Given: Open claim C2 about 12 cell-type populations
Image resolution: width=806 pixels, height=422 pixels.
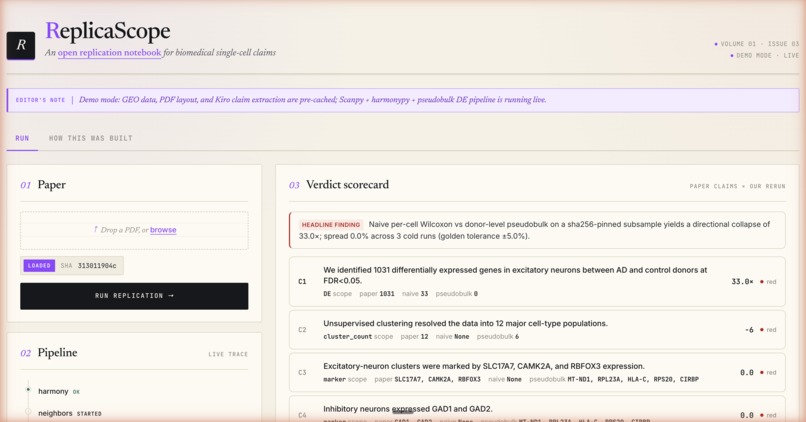Looking at the screenshot, I should click(537, 329).
